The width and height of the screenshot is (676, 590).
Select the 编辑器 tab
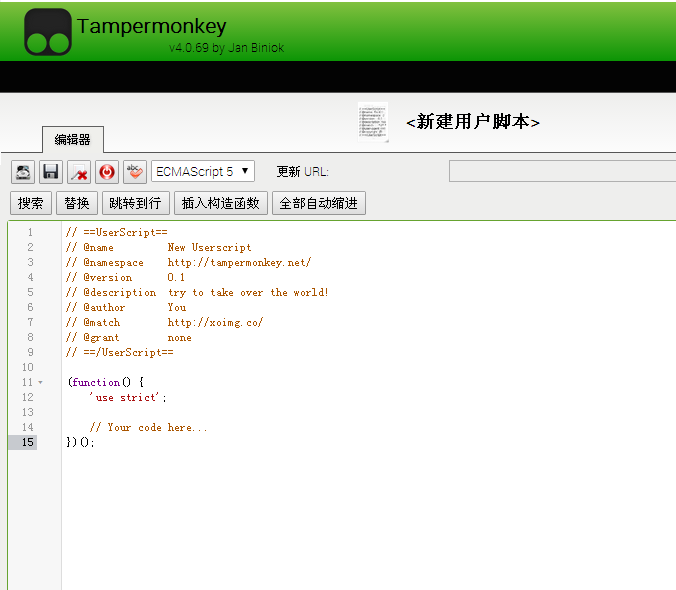coord(73,140)
